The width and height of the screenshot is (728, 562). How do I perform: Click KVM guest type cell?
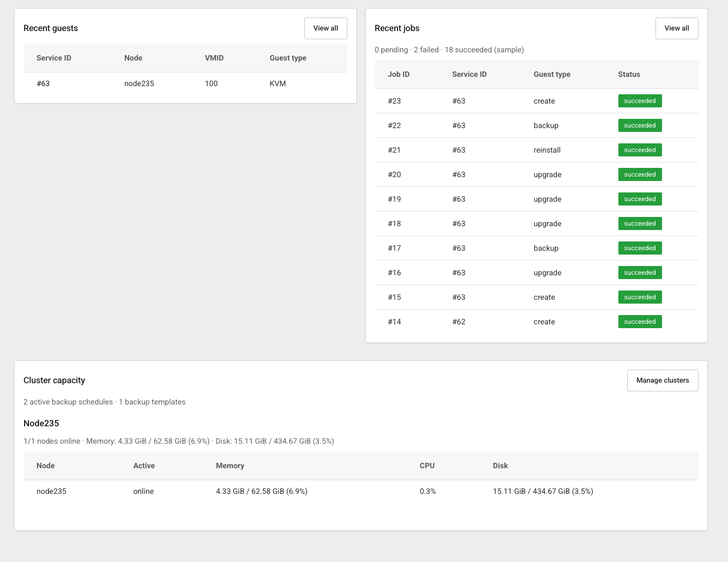(x=278, y=83)
